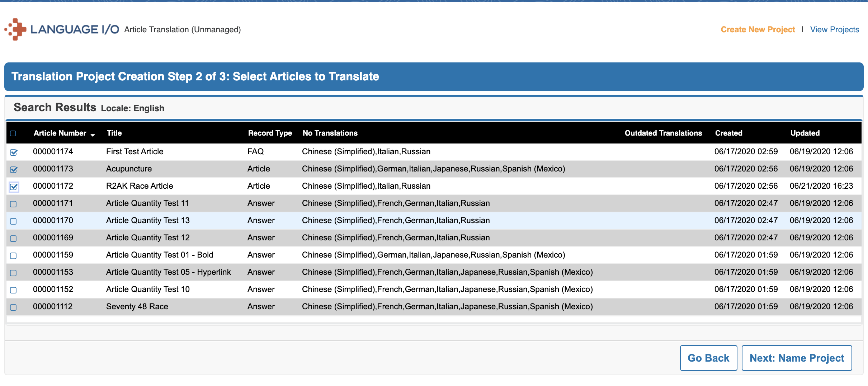Check Article Quantity Test 05 - Hyperlink row
868x386 pixels.
pos(13,273)
